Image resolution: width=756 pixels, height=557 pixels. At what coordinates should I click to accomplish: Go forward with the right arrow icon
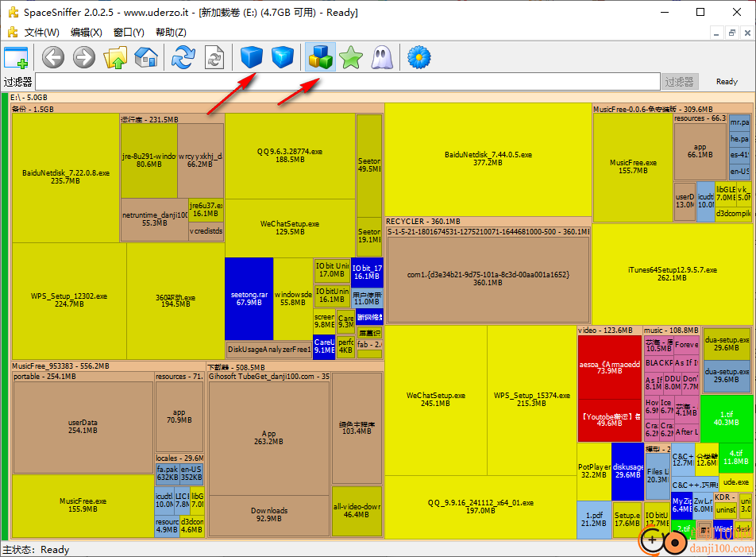coord(84,58)
